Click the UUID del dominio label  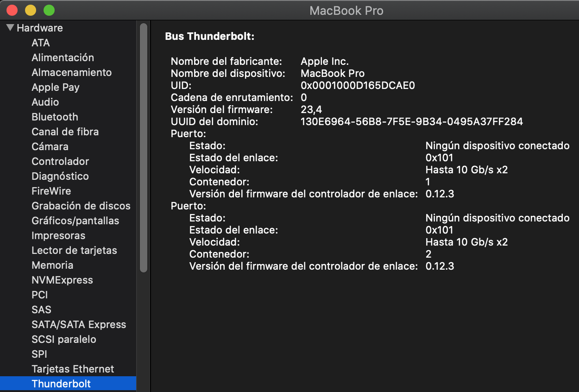click(214, 121)
